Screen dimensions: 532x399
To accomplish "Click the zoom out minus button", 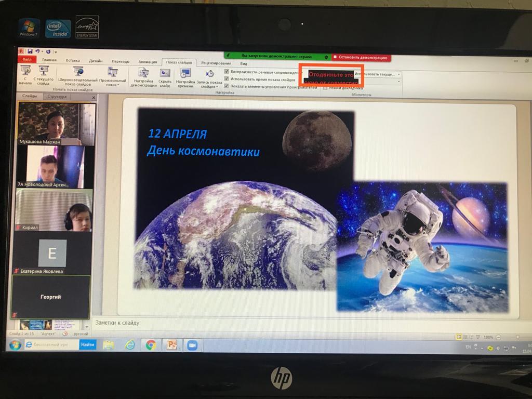I will 498,337.
